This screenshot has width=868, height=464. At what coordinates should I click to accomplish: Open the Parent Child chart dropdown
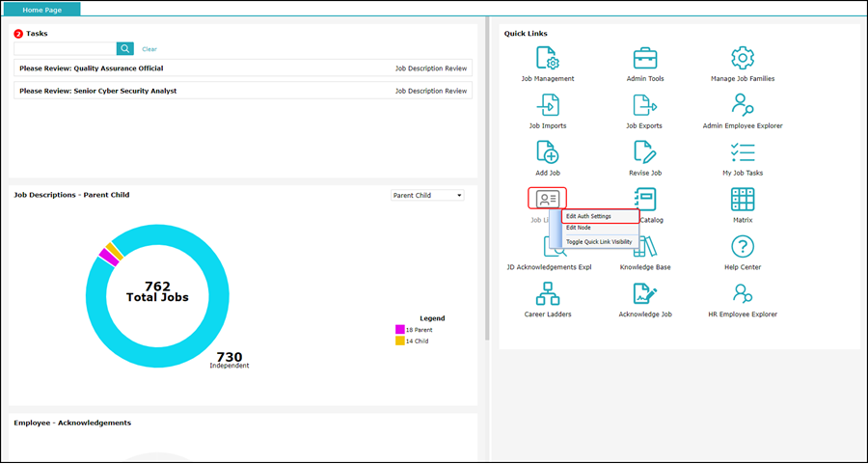pyautogui.click(x=427, y=196)
